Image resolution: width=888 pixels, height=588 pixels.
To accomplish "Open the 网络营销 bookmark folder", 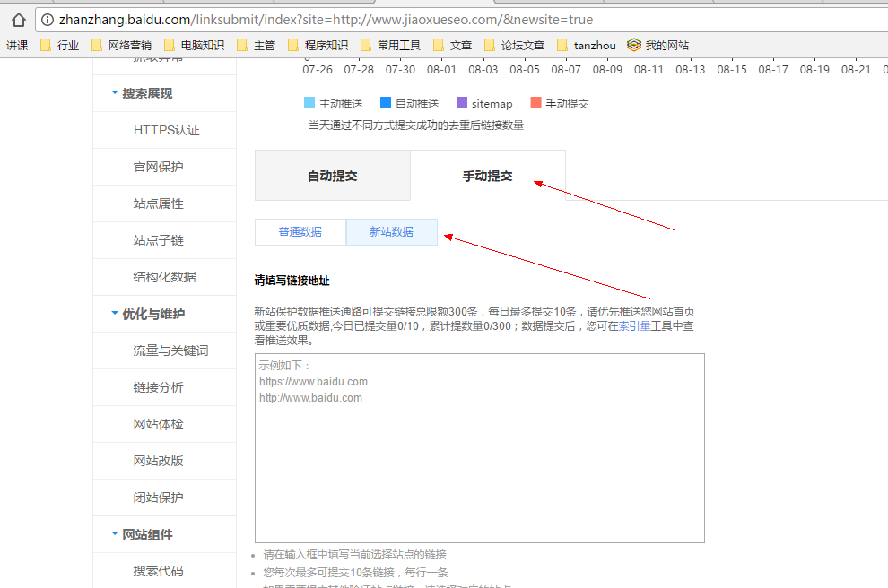I will click(122, 46).
